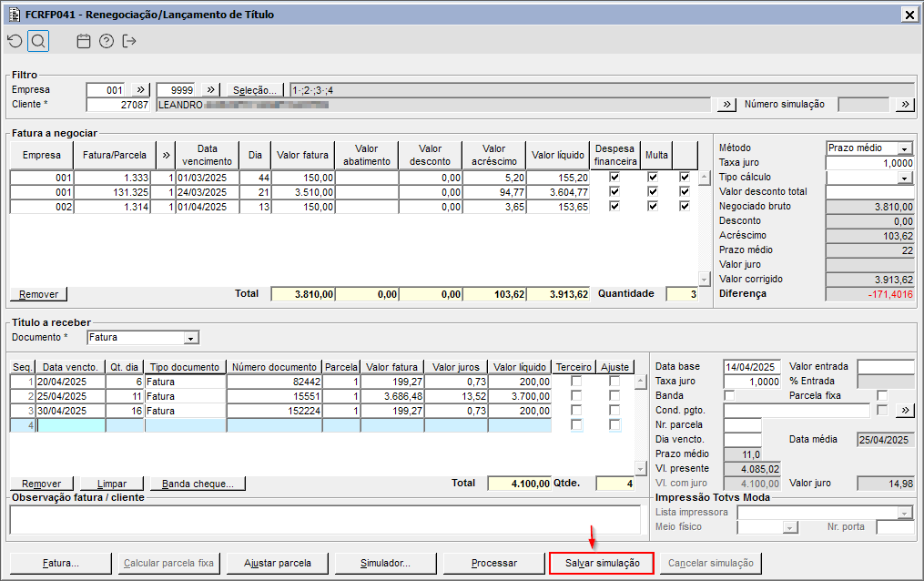Open the calendar toolbar icon
The height and width of the screenshot is (581, 924).
[x=84, y=41]
